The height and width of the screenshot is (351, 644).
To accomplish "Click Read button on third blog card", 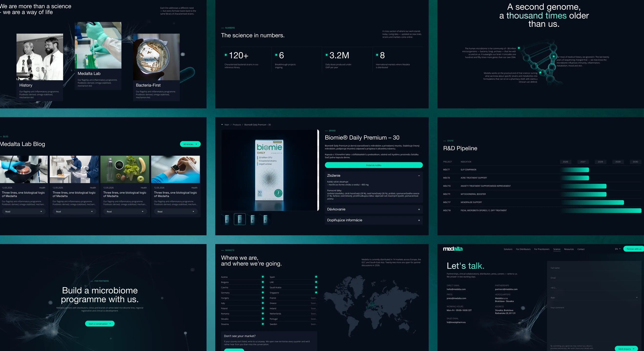I will (x=125, y=212).
